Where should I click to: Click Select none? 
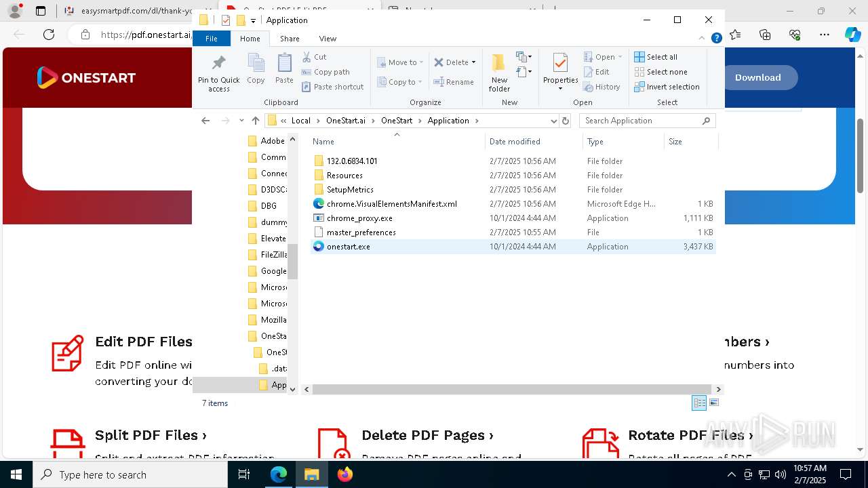pyautogui.click(x=660, y=72)
